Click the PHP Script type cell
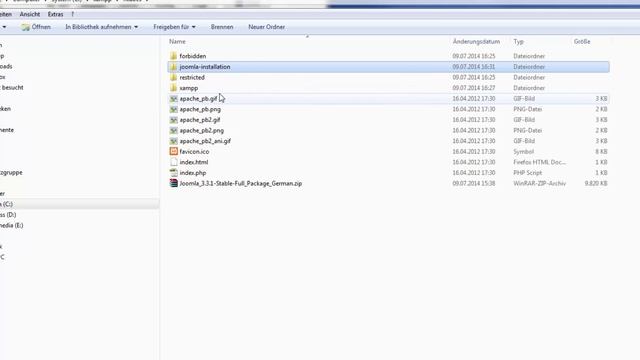 [x=528, y=173]
